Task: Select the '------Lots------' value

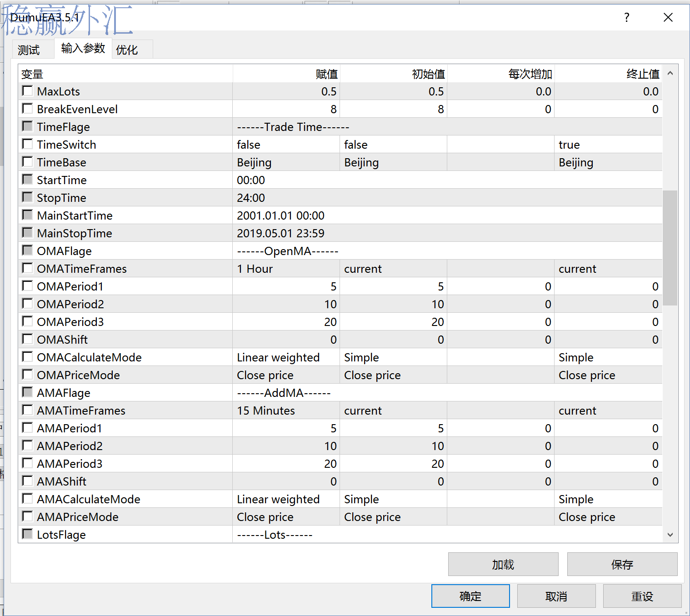Action: click(x=447, y=534)
